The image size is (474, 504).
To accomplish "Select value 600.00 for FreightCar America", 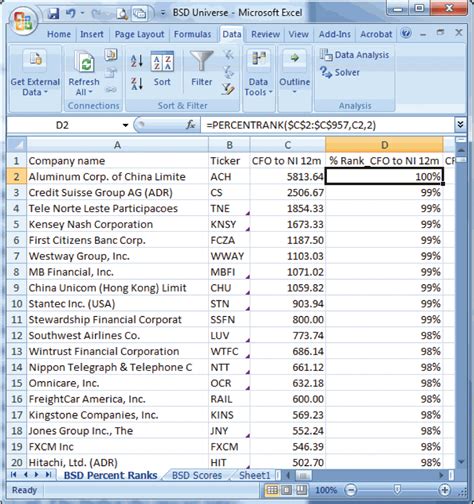I will click(287, 399).
